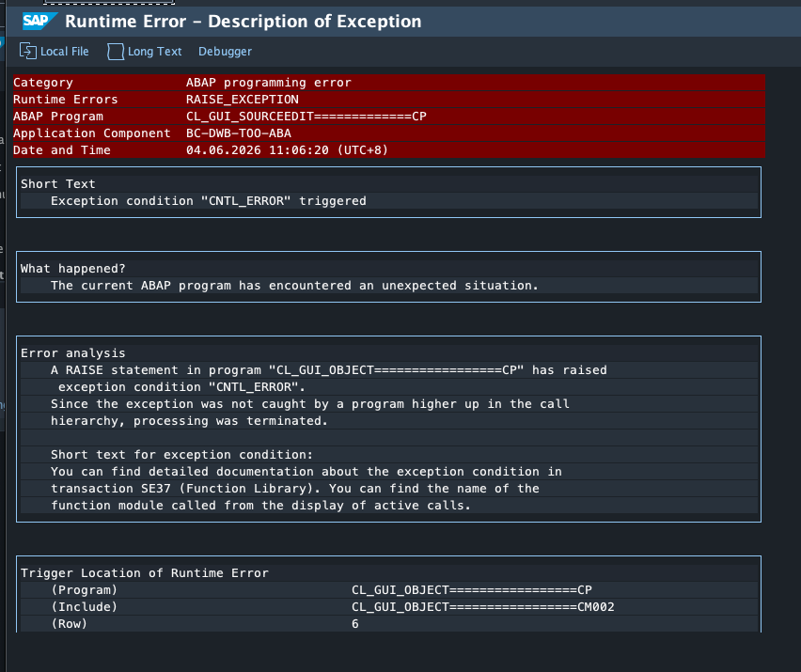Viewport: 801px width, 672px height.
Task: Select the 'Application Component' label
Action: (92, 133)
